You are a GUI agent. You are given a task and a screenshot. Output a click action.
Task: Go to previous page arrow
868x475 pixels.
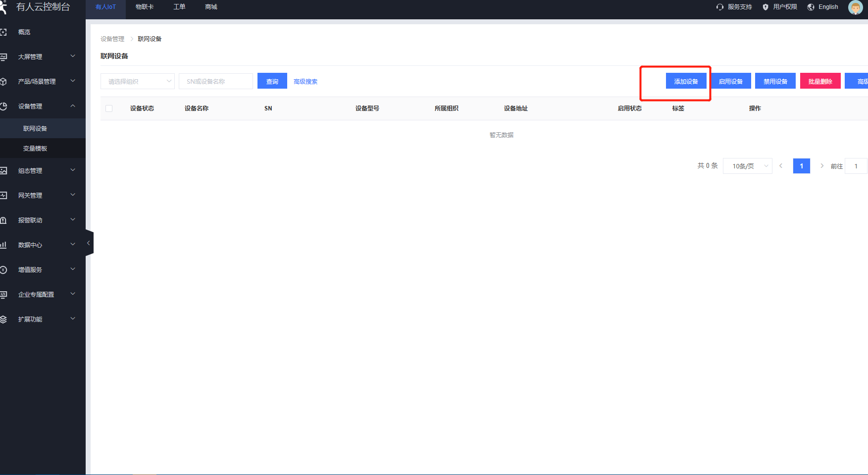(781, 166)
